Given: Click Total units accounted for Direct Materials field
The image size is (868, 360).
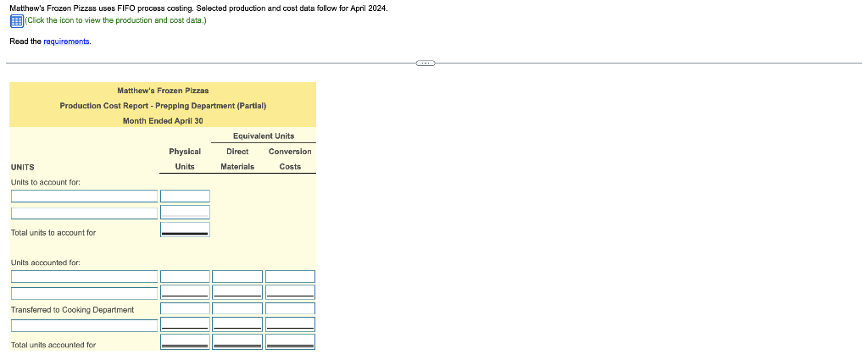Looking at the screenshot, I should coord(237,341).
